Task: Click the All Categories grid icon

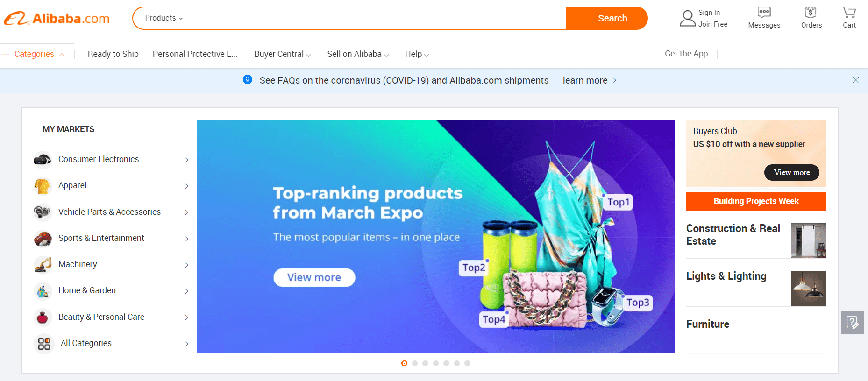Action: click(x=44, y=344)
